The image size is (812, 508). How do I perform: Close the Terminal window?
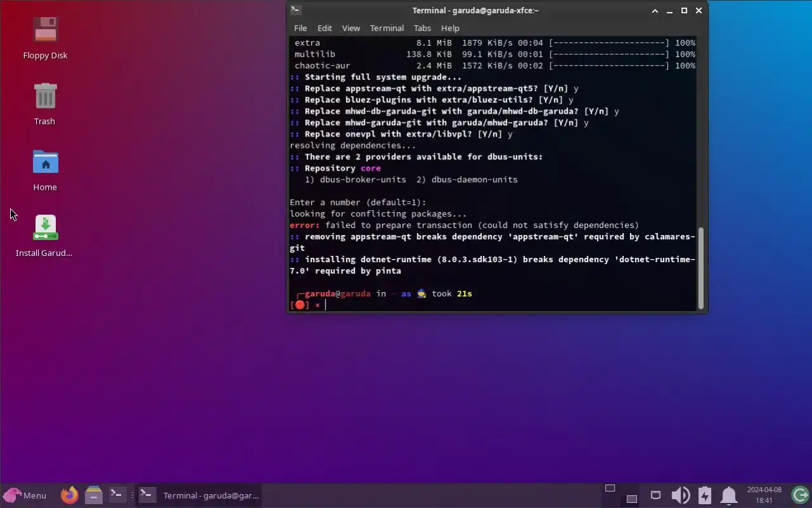699,11
